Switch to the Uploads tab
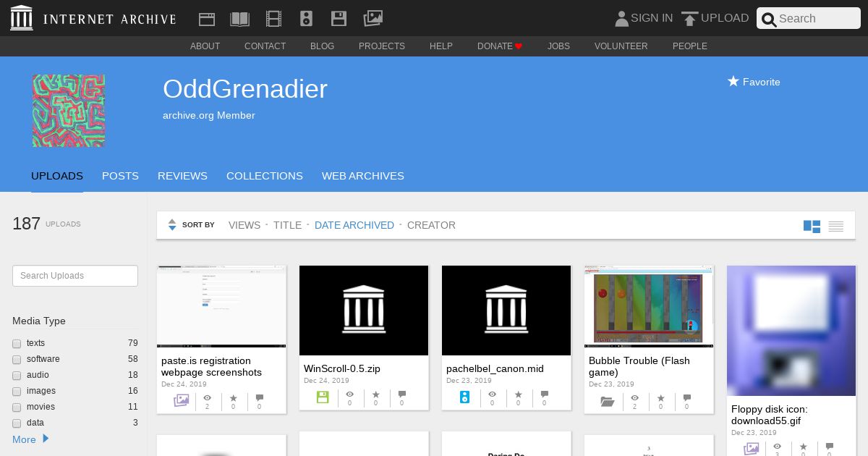The image size is (868, 456). coord(57,176)
